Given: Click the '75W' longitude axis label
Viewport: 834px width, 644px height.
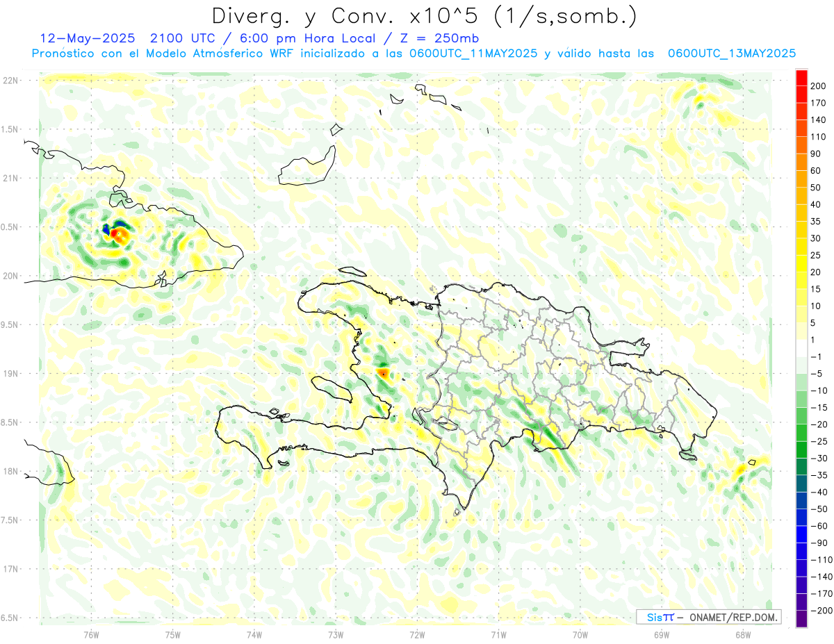Looking at the screenshot, I should pyautogui.click(x=173, y=634).
